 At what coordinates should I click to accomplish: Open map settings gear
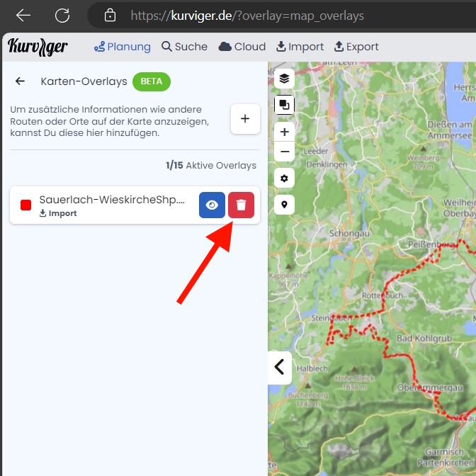[x=284, y=178]
